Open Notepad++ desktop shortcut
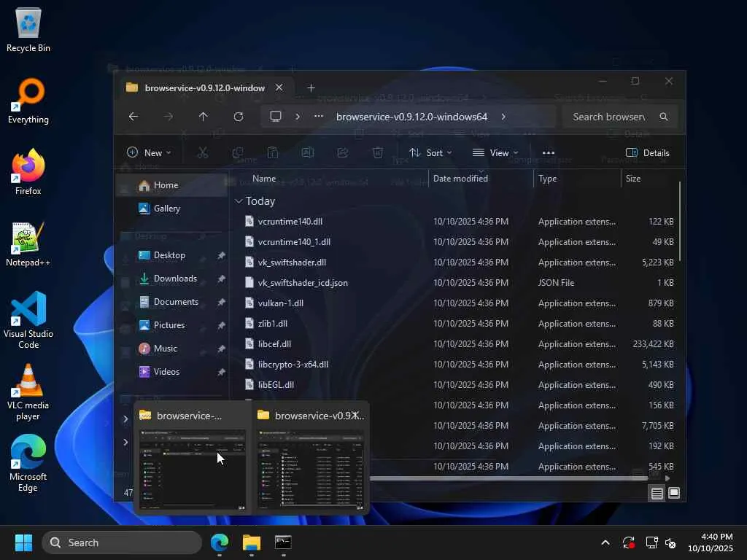Image resolution: width=747 pixels, height=560 pixels. (28, 244)
